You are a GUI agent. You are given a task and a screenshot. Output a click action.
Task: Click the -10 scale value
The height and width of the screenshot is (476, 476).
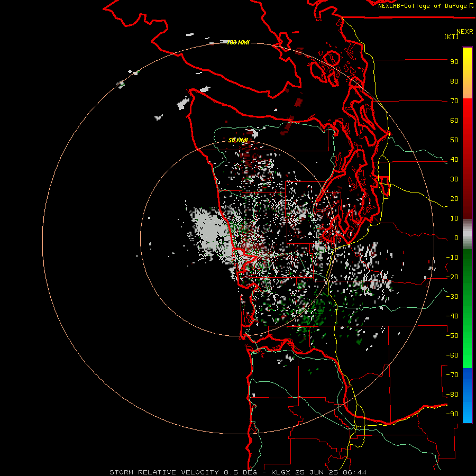pyautogui.click(x=452, y=258)
